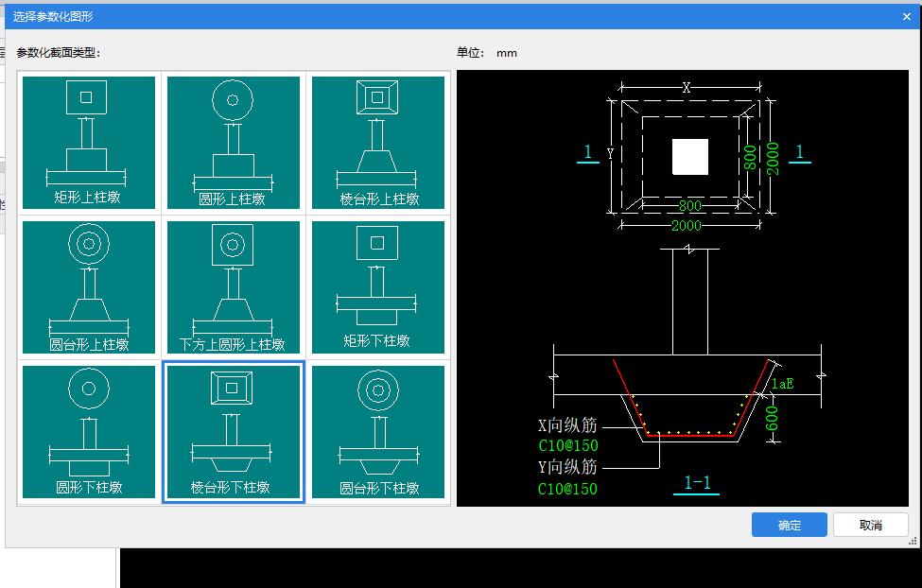Select the 圆台形上柱墩 option
The image size is (922, 588).
point(89,287)
